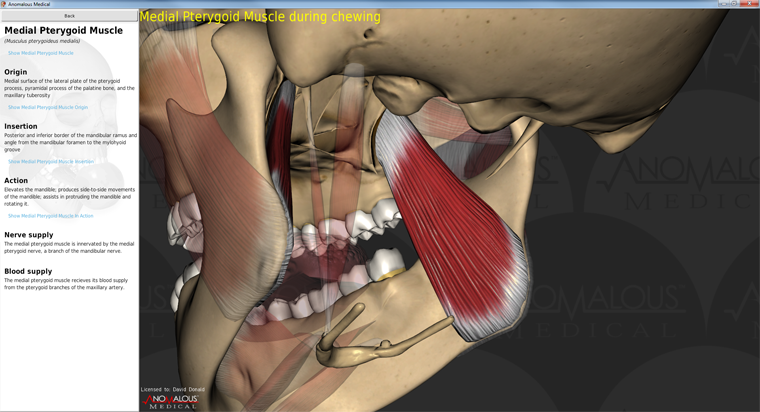Click the Anomalous Medical logo in viewport corner
760x412 pixels.
point(171,401)
